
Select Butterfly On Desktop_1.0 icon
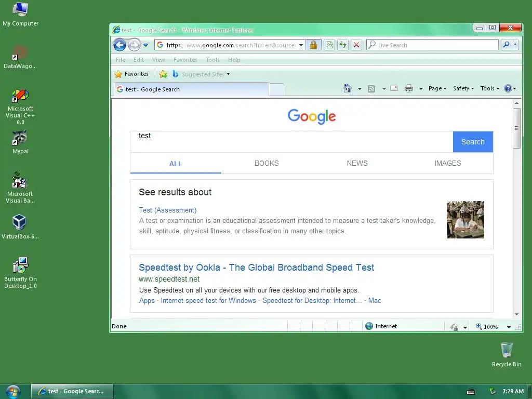click(20, 273)
